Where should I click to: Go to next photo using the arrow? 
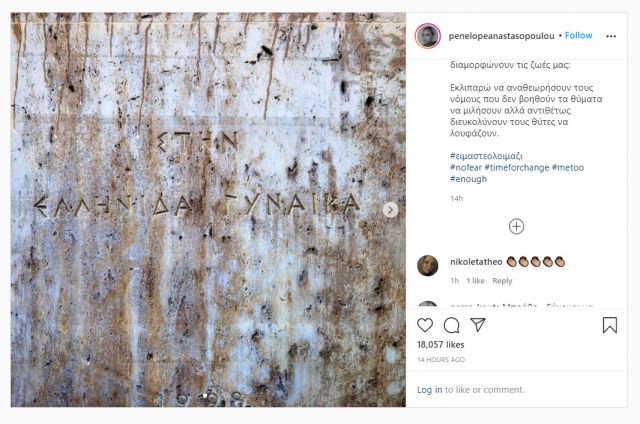[x=390, y=210]
